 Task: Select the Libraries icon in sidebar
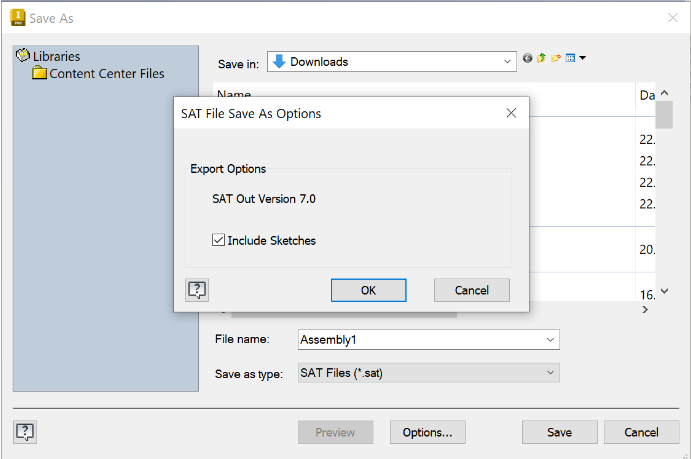pyautogui.click(x=24, y=57)
